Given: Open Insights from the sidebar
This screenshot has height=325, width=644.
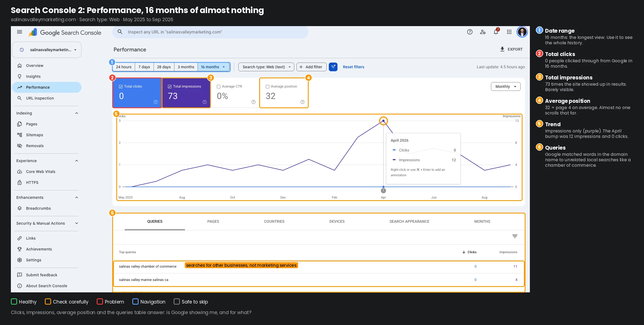Looking at the screenshot, I should click(47, 76).
